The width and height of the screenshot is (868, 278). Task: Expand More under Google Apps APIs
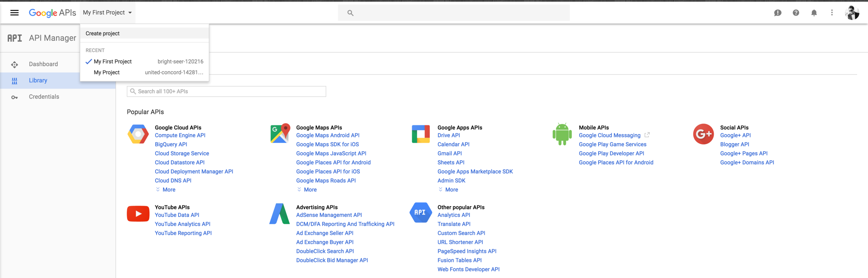coord(448,189)
